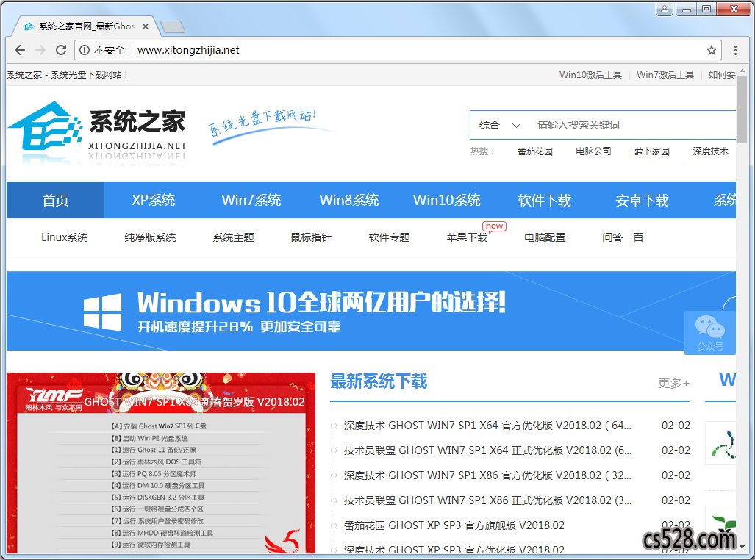
Task: Open the site info icon beside 不安全
Action: (85, 50)
